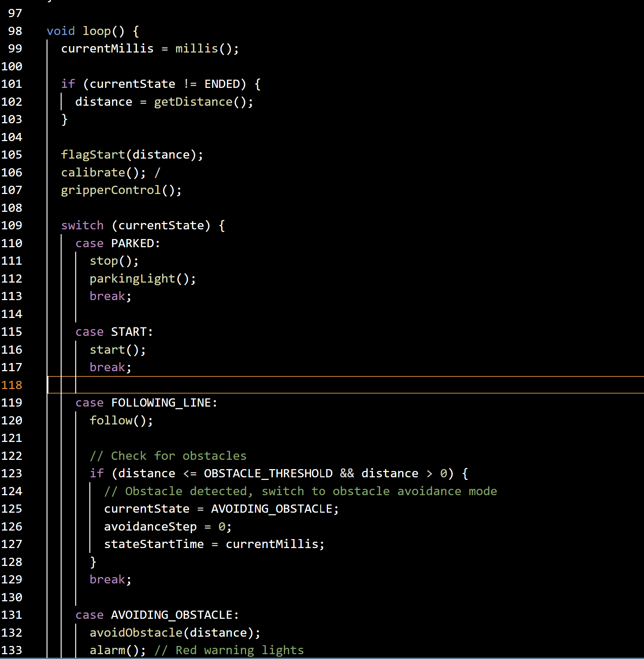Click the 'START' case label

pos(129,332)
